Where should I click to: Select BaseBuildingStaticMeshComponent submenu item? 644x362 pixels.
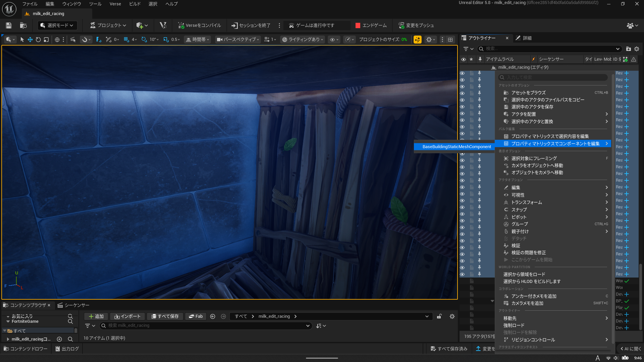click(454, 147)
